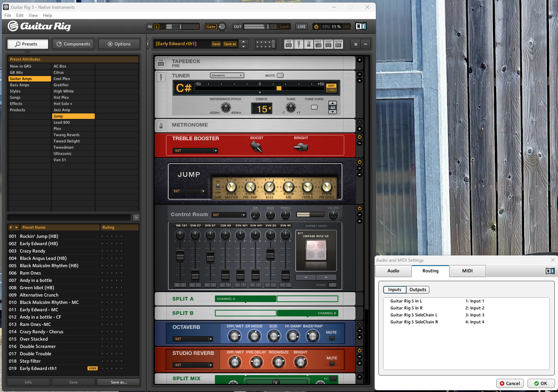Toggle the Master FX toolbar icon
558x392 pixels.
338,44
